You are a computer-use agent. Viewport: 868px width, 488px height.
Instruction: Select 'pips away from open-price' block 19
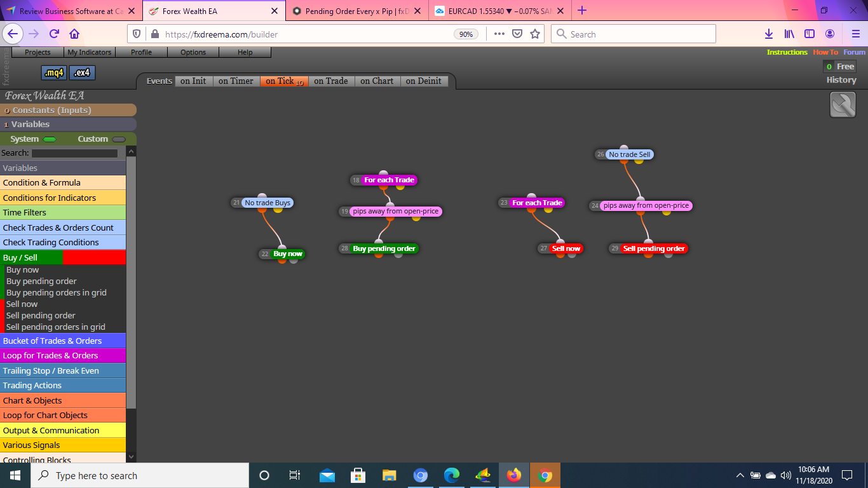[396, 211]
